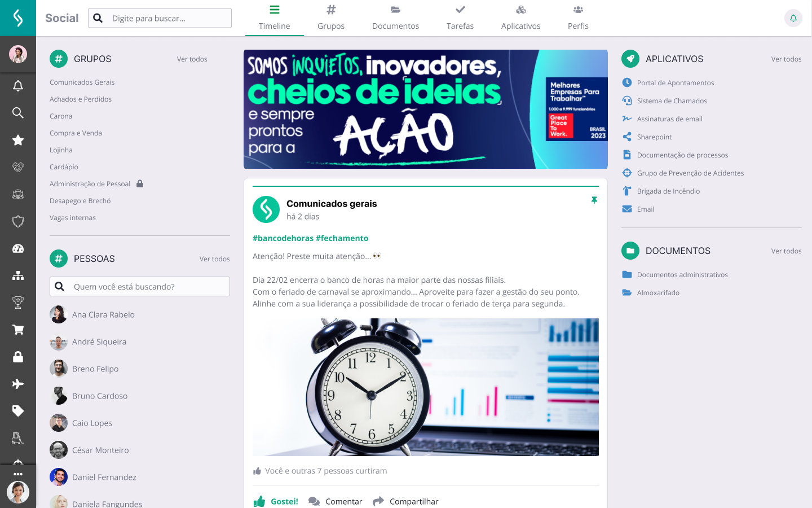Screen dimensions: 812x508
Task: Click the top-right notification bell button
Action: (x=793, y=18)
